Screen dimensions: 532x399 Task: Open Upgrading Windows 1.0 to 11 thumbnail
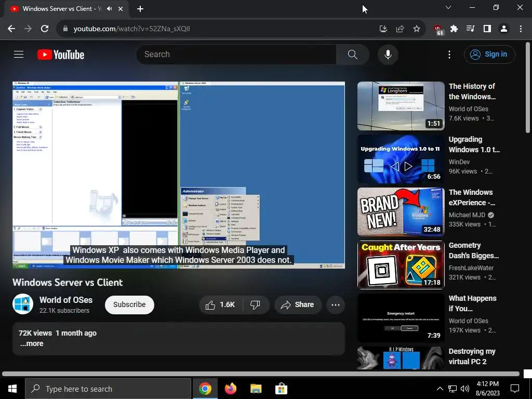(401, 159)
